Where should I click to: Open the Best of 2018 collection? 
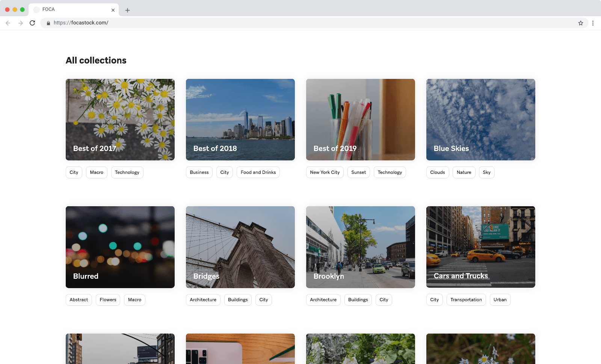pos(240,119)
